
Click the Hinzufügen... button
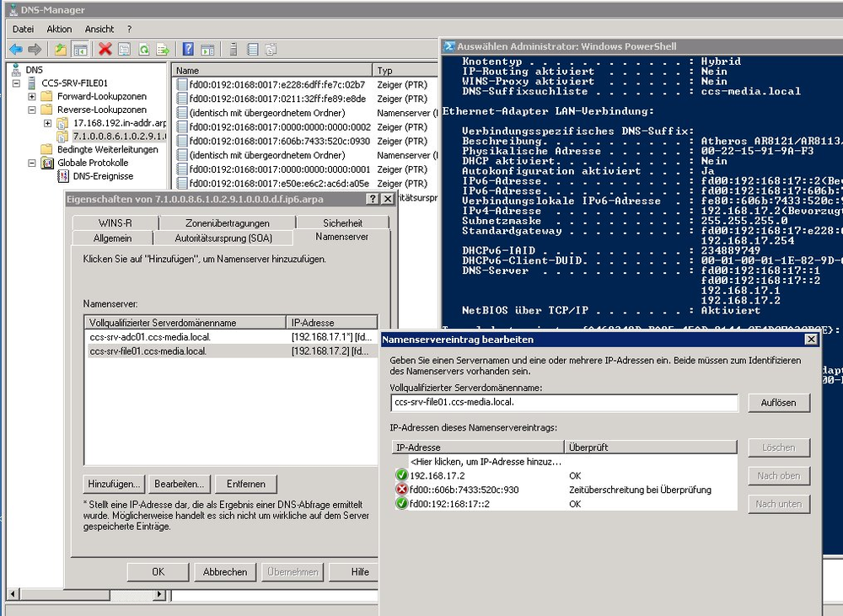point(114,484)
